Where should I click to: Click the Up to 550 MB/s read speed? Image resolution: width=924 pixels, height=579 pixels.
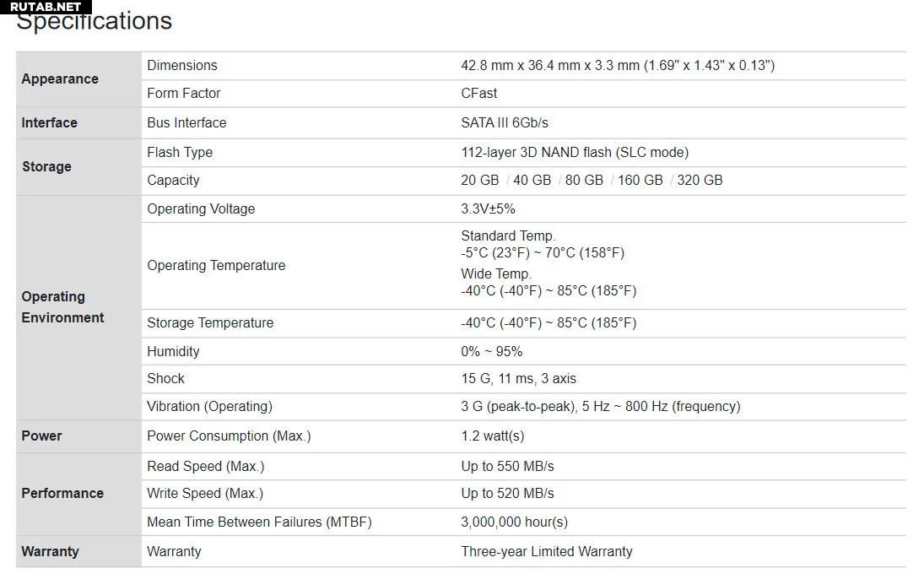point(507,467)
